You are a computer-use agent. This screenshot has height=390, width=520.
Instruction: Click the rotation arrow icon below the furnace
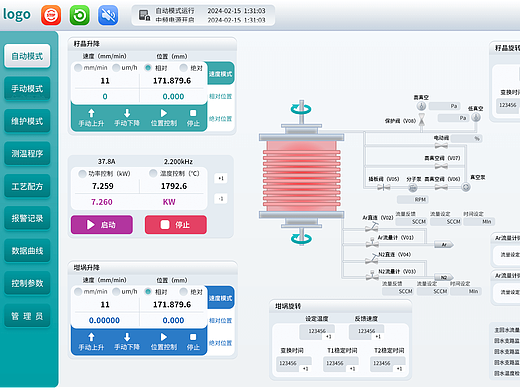(x=301, y=238)
